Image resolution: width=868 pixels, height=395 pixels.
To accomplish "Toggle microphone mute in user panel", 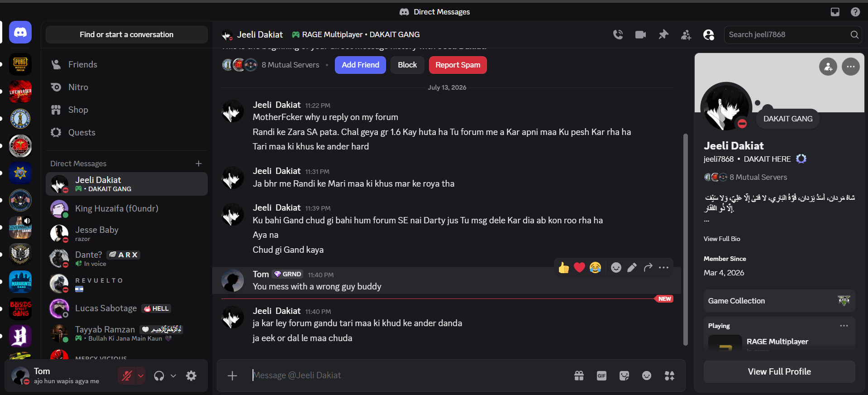I will point(127,376).
